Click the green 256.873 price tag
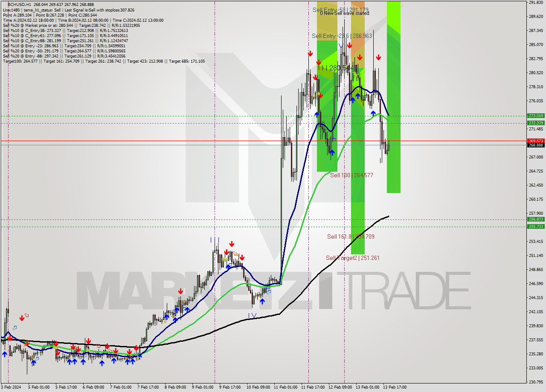 [x=536, y=219]
